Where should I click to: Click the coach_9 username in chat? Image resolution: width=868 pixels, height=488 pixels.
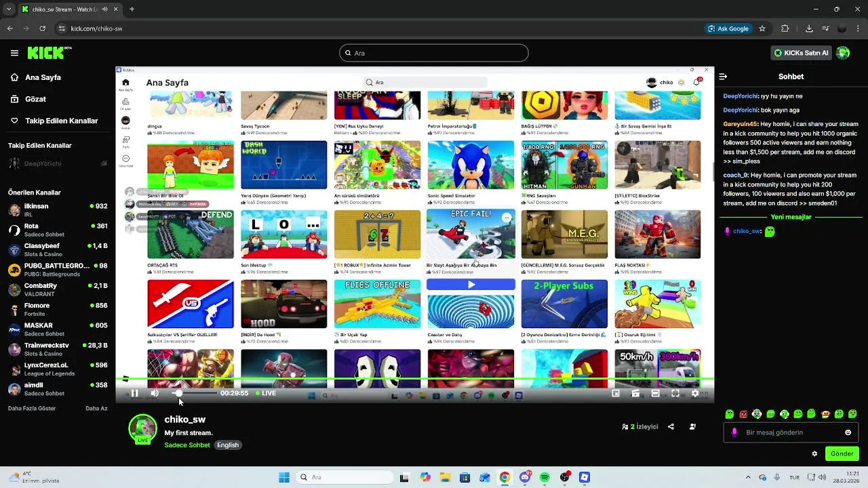[735, 175]
